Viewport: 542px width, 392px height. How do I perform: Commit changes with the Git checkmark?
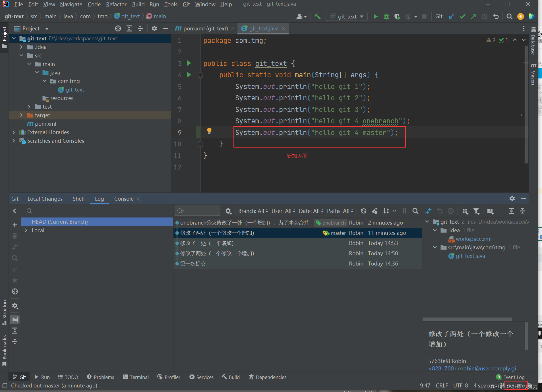tap(462, 16)
